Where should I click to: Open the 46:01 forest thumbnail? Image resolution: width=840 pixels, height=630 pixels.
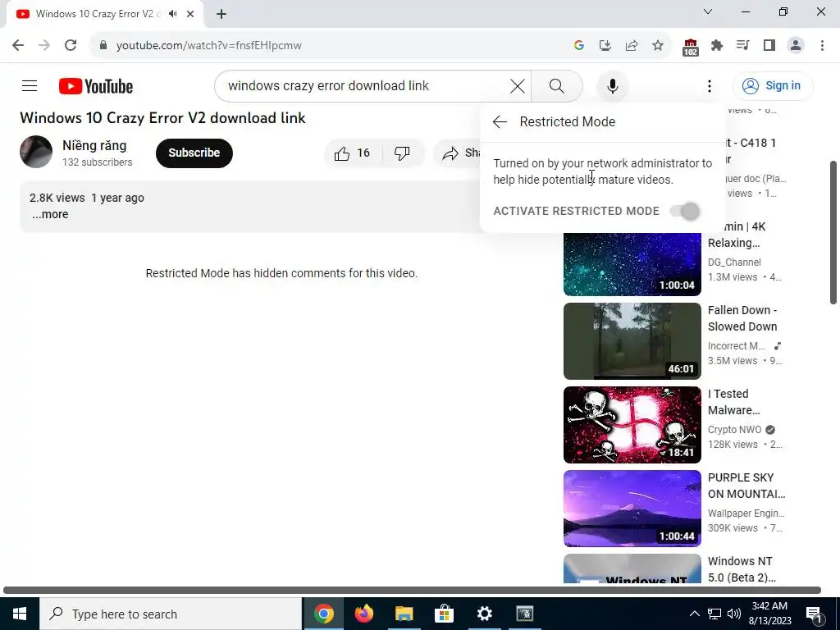[x=632, y=340]
